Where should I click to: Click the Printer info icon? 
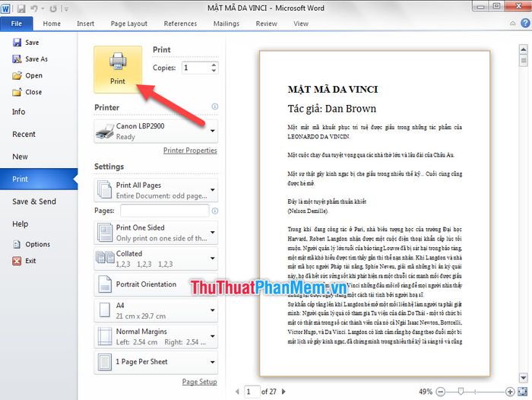[x=215, y=106]
